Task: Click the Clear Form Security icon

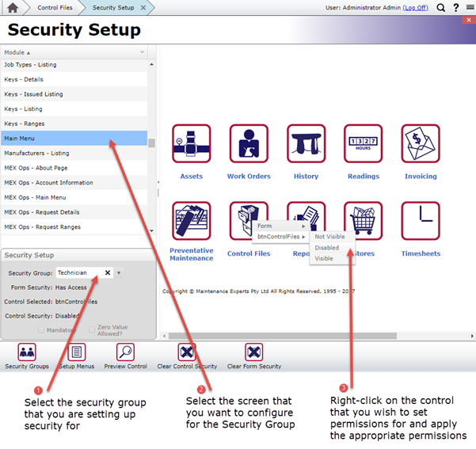Action: (253, 352)
